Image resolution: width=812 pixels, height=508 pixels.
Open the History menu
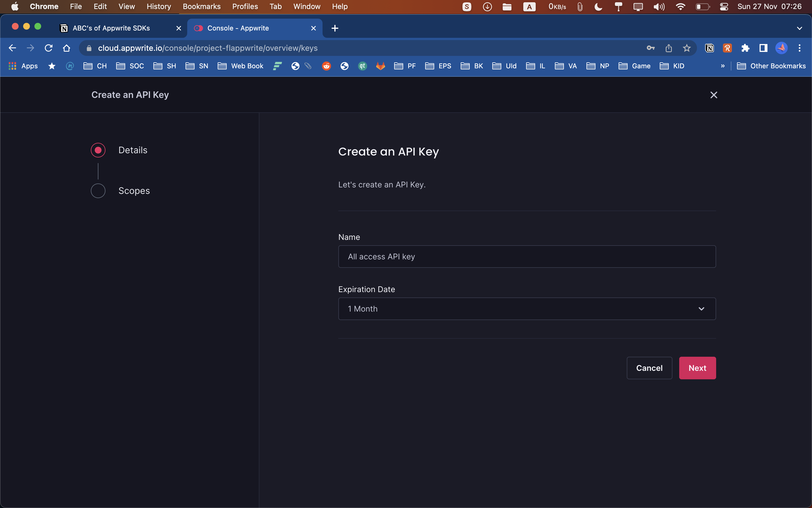159,6
